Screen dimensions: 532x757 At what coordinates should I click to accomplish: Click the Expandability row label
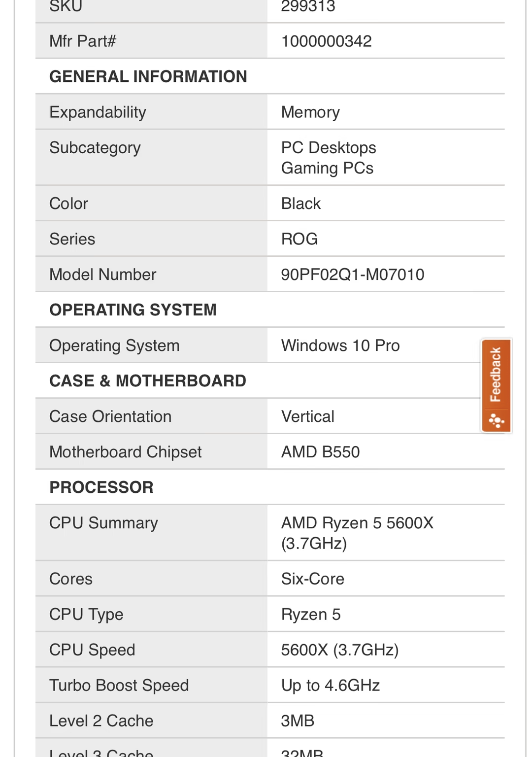click(x=98, y=112)
